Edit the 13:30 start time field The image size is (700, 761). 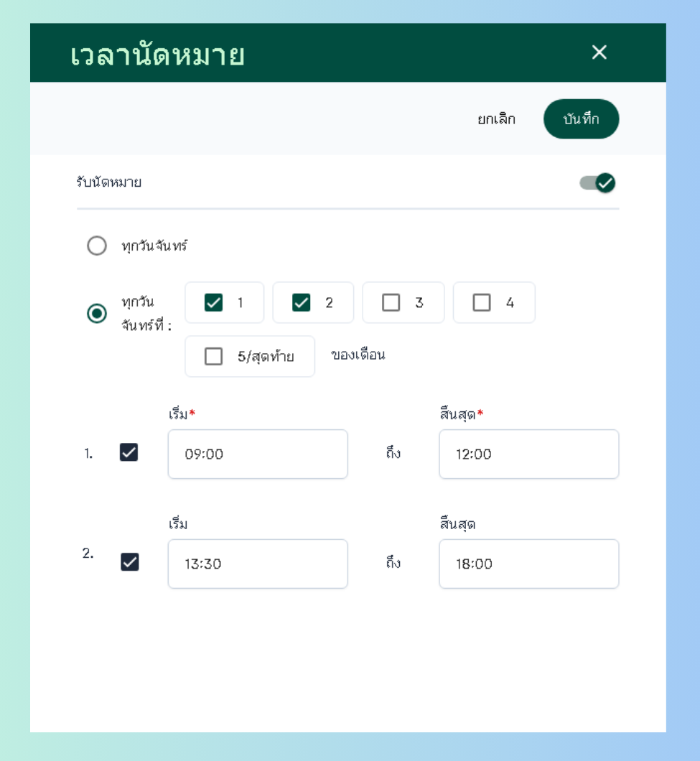258,564
